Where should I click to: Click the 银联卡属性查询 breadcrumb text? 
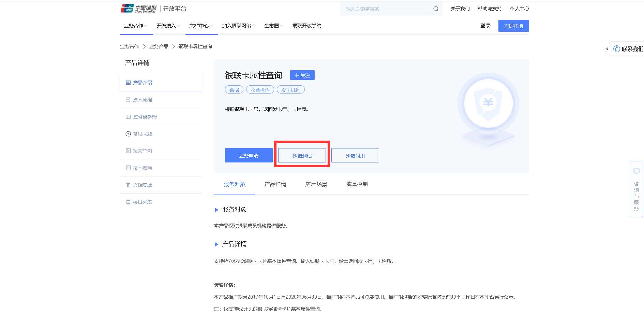[195, 46]
